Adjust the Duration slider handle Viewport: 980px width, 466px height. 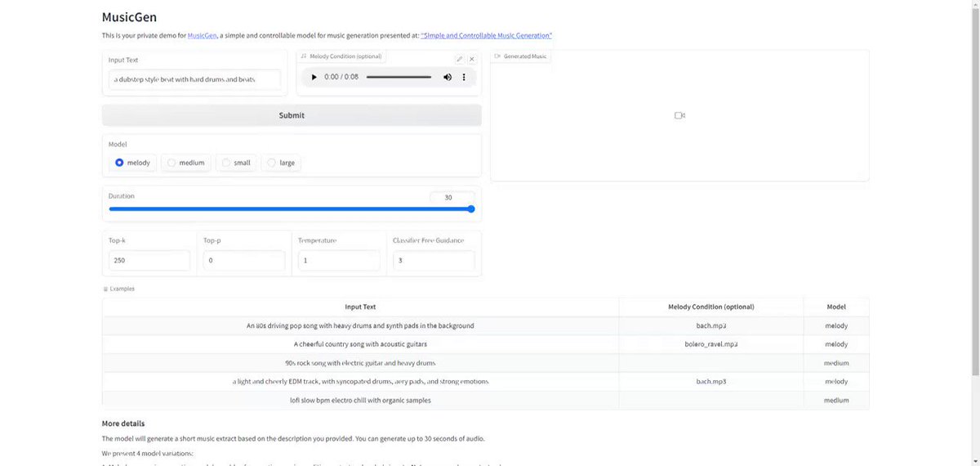(471, 208)
